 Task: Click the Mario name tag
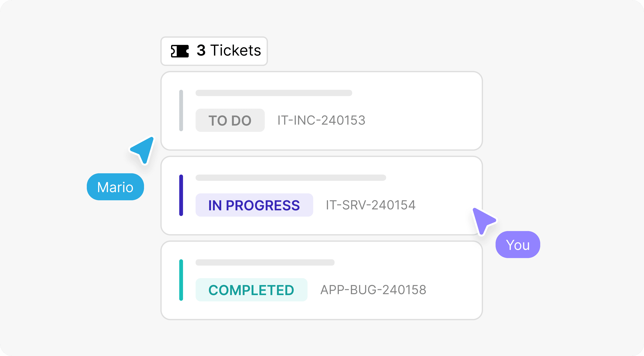[x=115, y=187]
